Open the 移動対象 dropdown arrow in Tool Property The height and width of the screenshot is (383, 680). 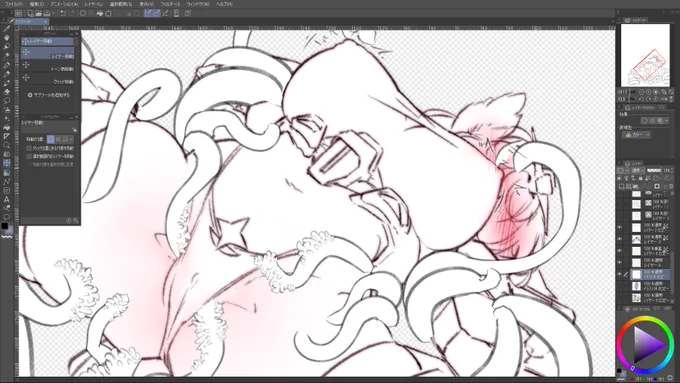(71, 139)
